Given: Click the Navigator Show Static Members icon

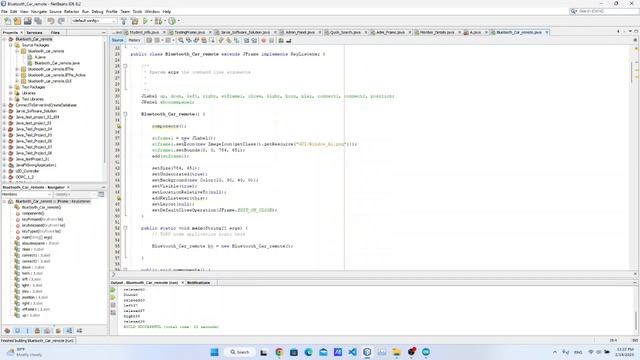Looking at the screenshot, I should pos(27,331).
